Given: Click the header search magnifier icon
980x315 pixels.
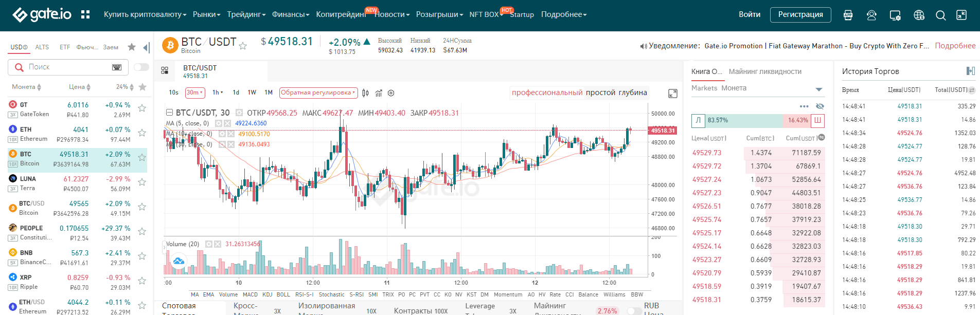Looking at the screenshot, I should point(941,15).
